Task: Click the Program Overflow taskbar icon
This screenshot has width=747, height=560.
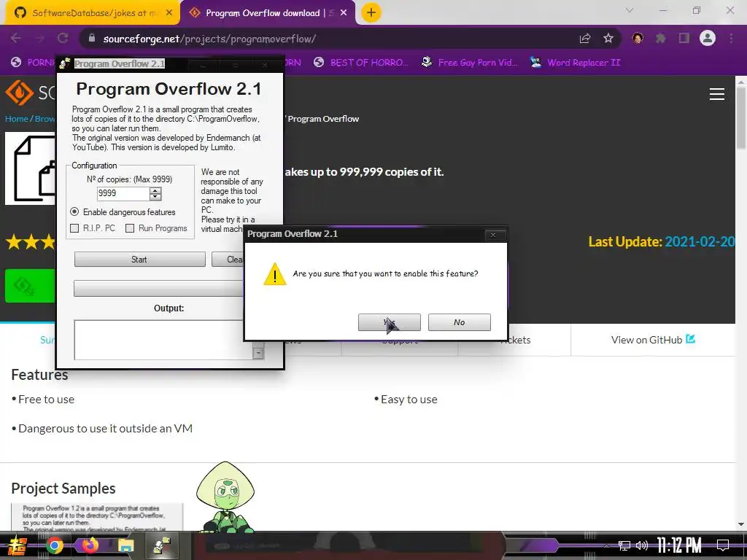Action: click(162, 545)
